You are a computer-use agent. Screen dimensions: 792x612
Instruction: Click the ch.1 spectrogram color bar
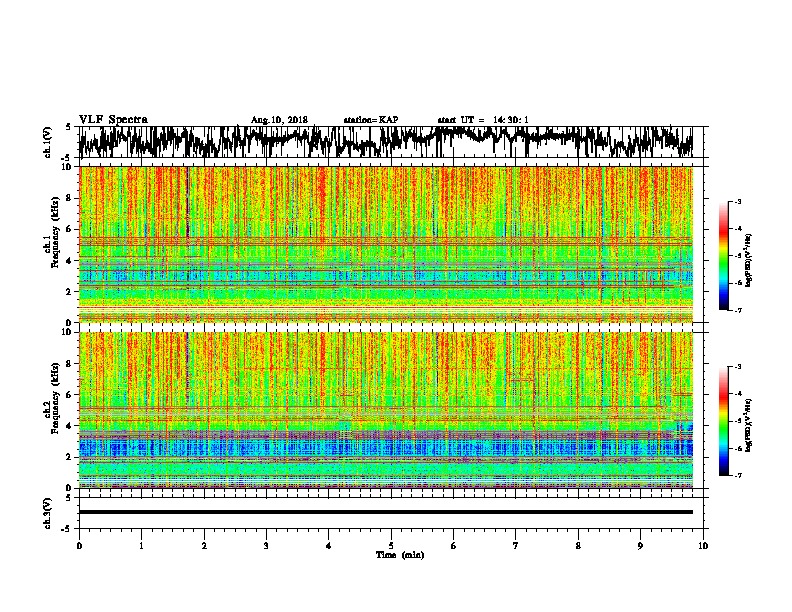723,256
